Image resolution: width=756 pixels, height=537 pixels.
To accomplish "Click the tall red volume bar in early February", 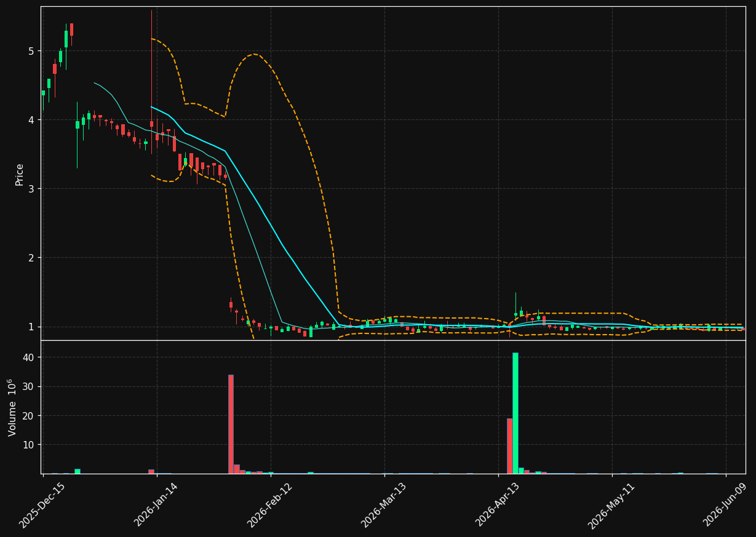I will 231,424.
